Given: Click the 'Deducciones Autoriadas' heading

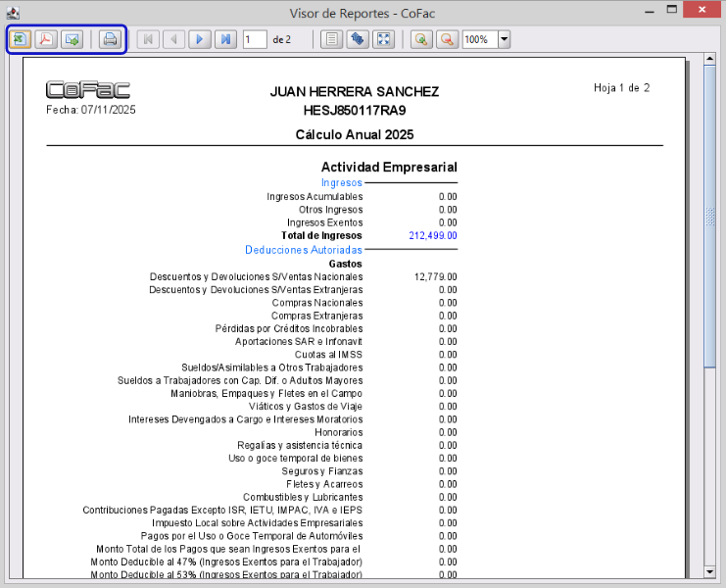Looking at the screenshot, I should click(x=304, y=250).
